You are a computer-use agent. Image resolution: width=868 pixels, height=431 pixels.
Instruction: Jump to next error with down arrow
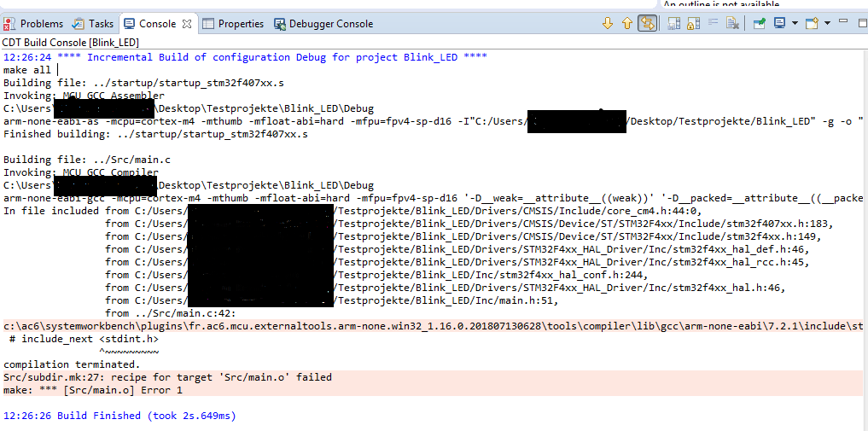(608, 23)
